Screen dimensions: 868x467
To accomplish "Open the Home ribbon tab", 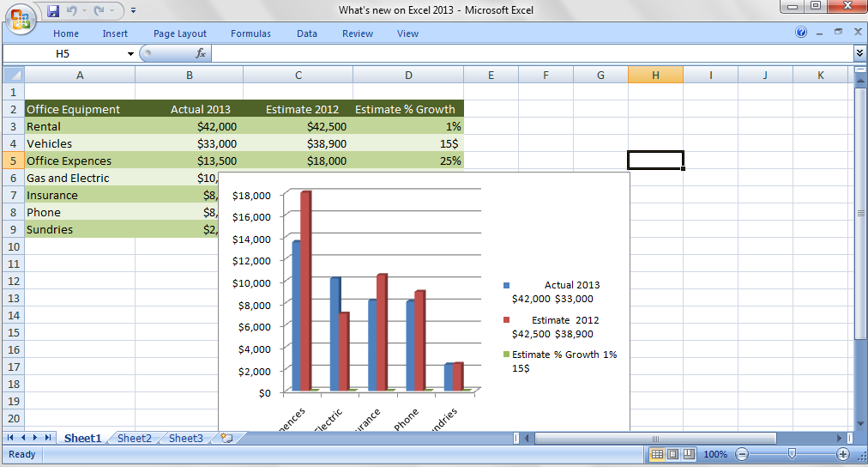I will point(66,33).
